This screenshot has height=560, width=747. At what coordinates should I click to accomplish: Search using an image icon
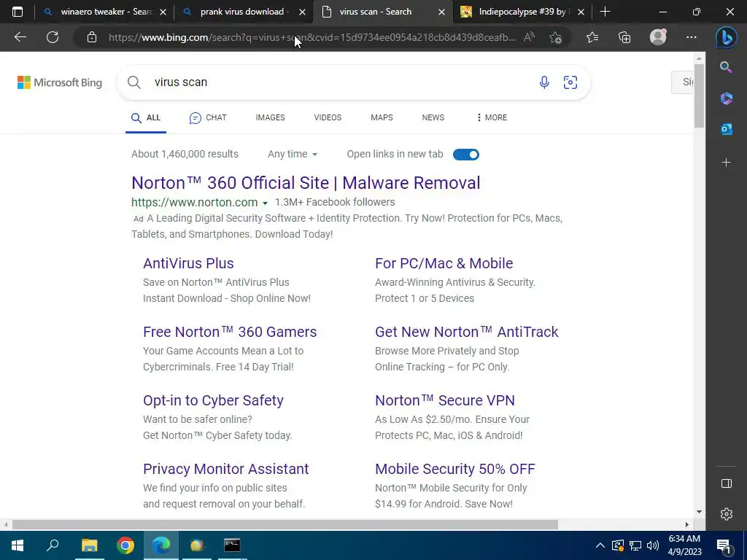pos(570,82)
